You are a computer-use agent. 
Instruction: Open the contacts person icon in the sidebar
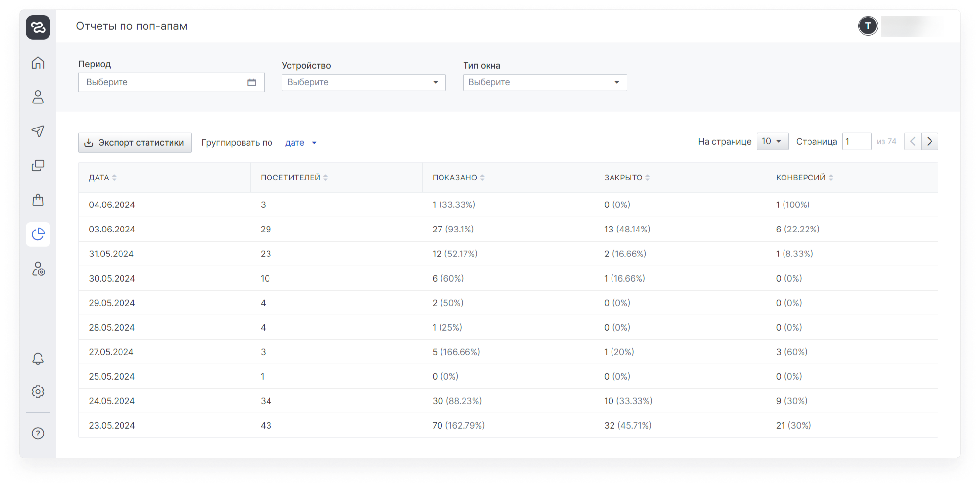click(x=38, y=97)
